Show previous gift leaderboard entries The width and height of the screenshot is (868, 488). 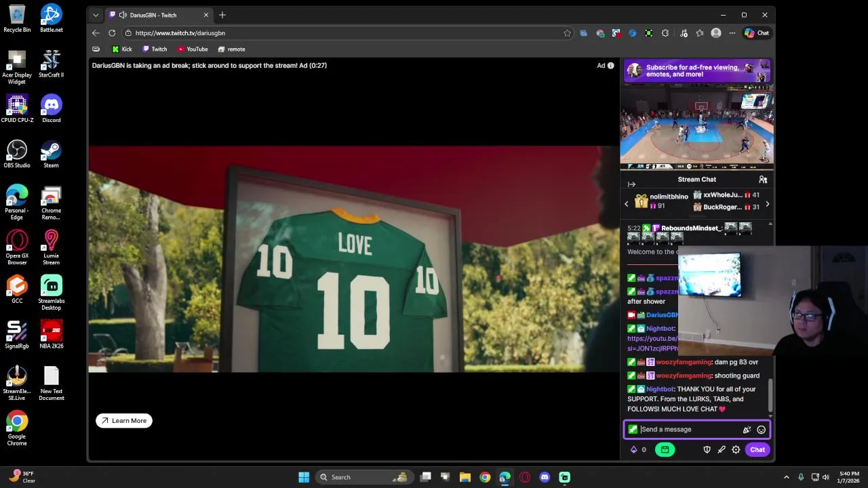[627, 204]
